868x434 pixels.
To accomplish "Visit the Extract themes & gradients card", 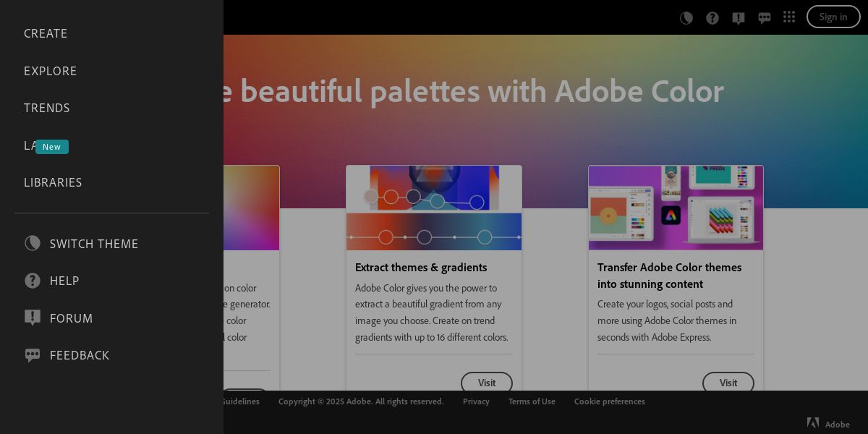I will 487,383.
